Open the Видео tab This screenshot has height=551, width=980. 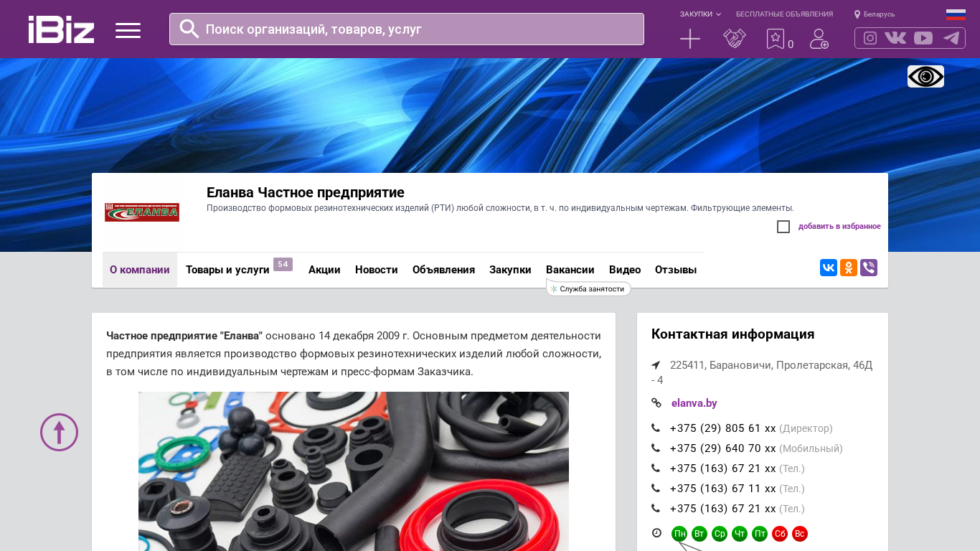[x=625, y=270]
